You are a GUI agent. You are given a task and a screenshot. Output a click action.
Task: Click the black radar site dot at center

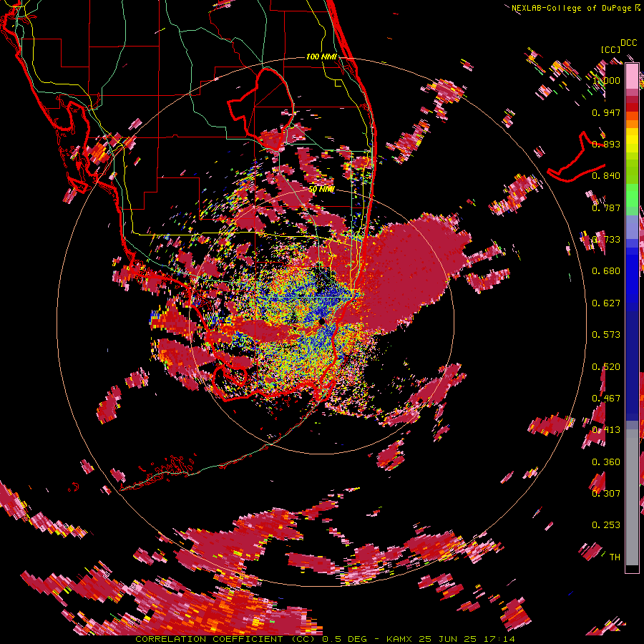[x=321, y=321]
